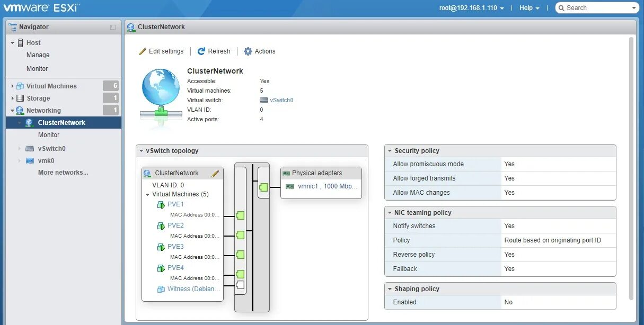
Task: Click the vmnic1 network card icon
Action: coord(290,186)
